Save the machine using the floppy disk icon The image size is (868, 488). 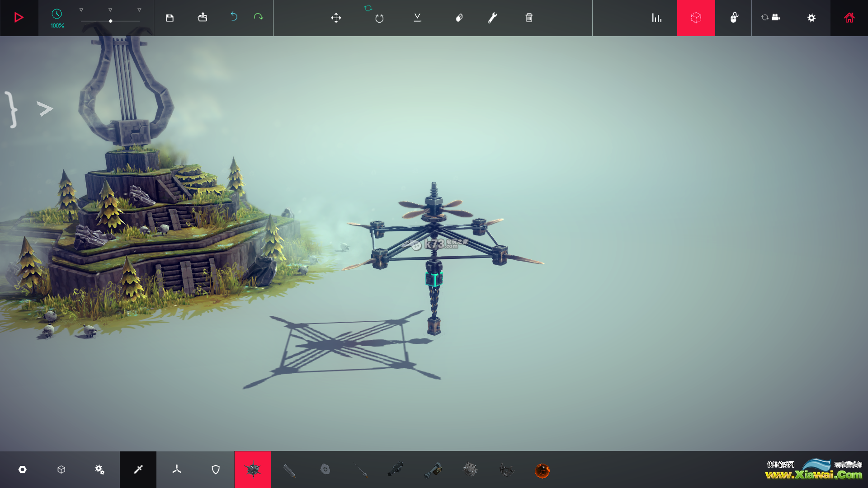coord(170,18)
